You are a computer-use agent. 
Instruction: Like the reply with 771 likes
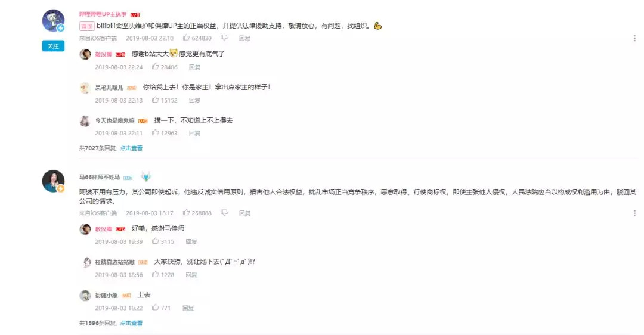(x=155, y=308)
